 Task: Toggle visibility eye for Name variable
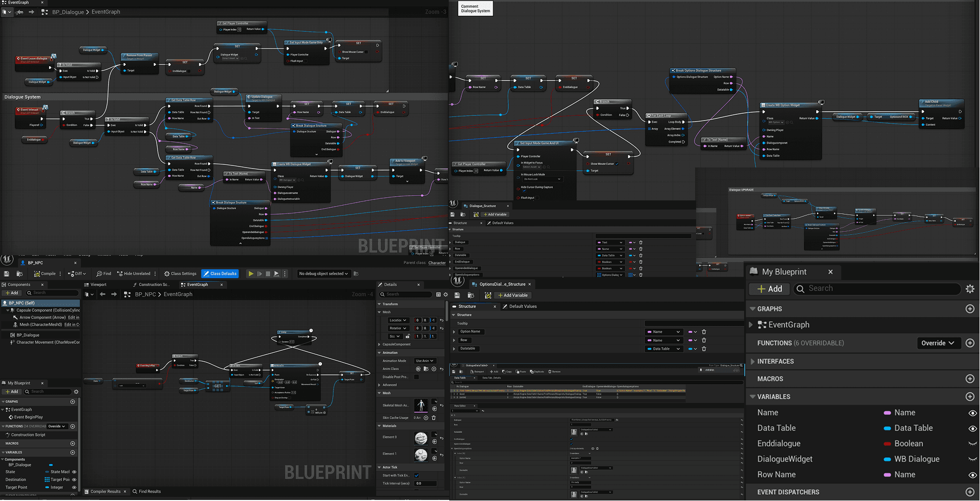[973, 413]
